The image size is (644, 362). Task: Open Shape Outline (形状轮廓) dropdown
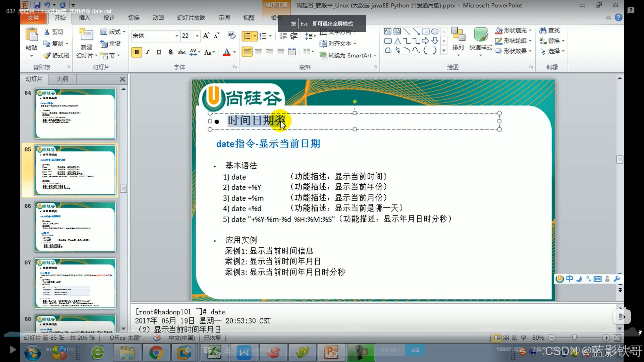(514, 41)
